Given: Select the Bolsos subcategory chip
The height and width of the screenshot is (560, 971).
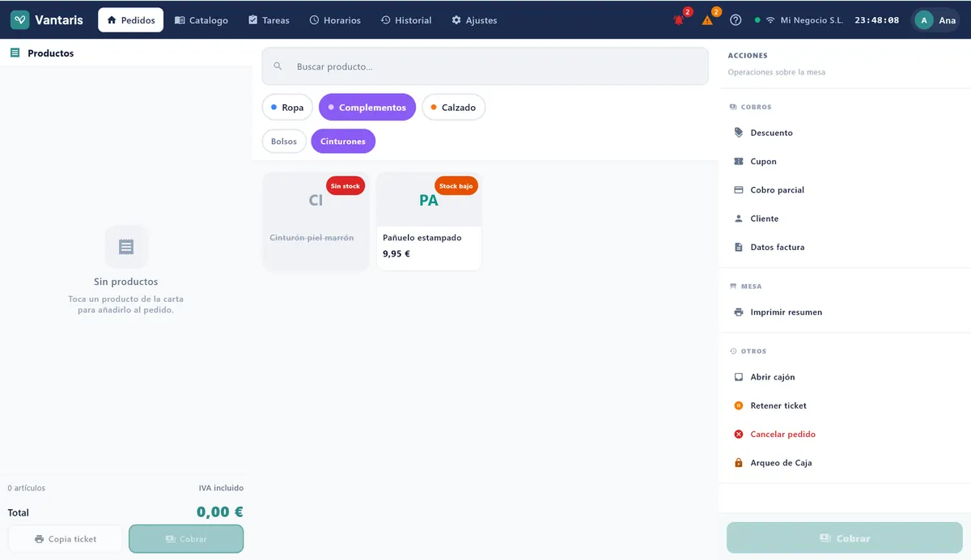Looking at the screenshot, I should (284, 142).
